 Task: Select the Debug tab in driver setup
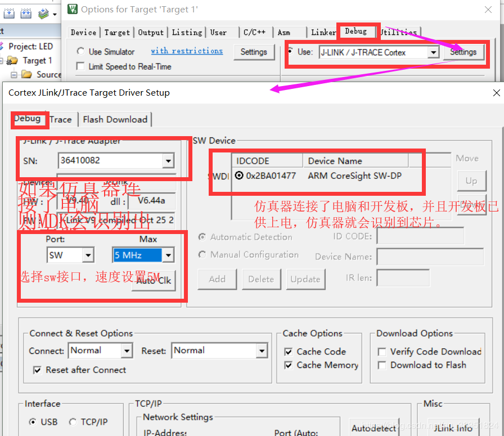tap(28, 119)
